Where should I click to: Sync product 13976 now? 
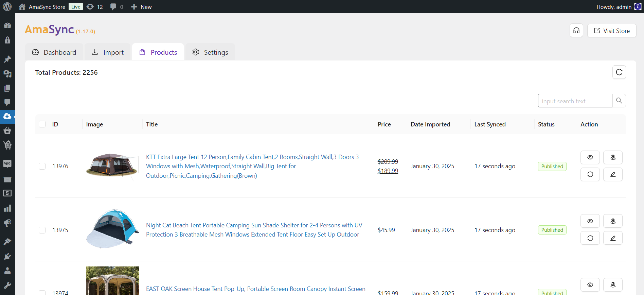tap(590, 174)
